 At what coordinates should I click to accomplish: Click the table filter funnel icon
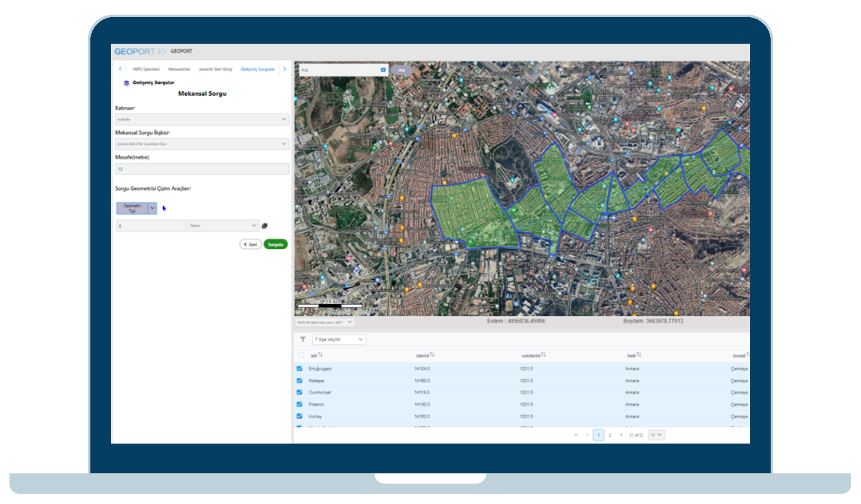[303, 340]
